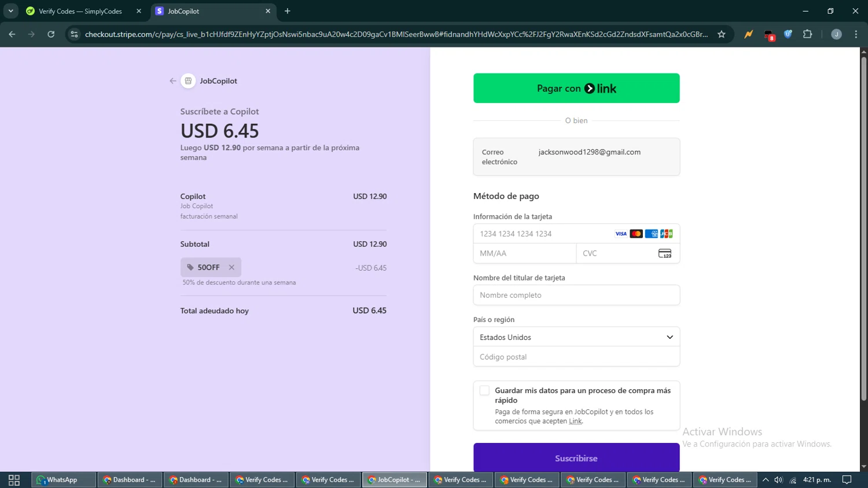868x488 pixels.
Task: Click the Mastercard icon
Action: click(x=636, y=234)
